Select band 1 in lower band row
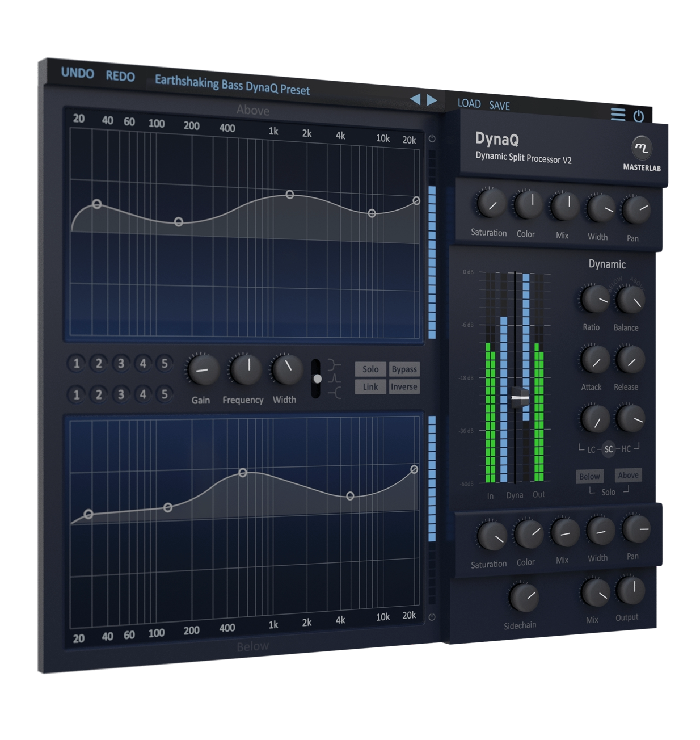This screenshot has width=700, height=740. point(77,394)
